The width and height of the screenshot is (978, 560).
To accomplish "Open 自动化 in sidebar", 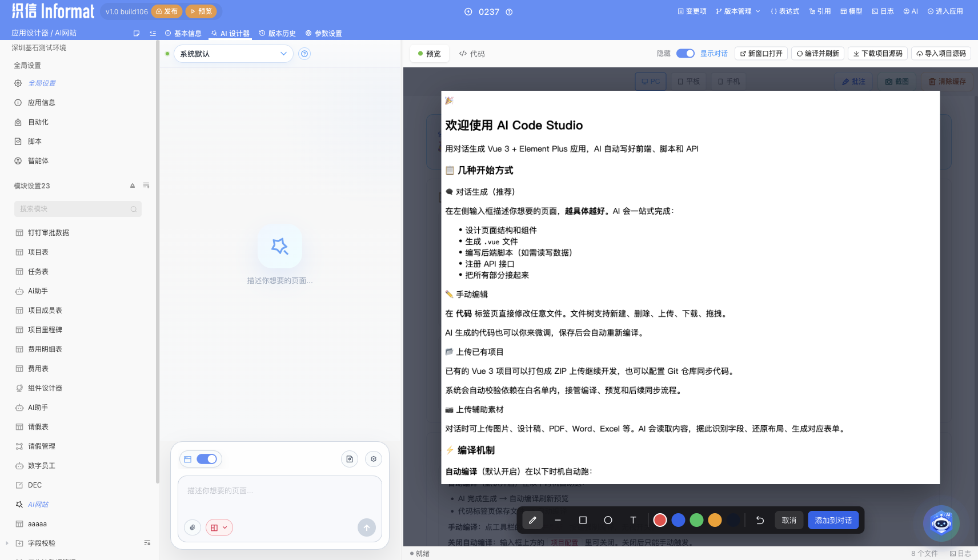I will (38, 122).
